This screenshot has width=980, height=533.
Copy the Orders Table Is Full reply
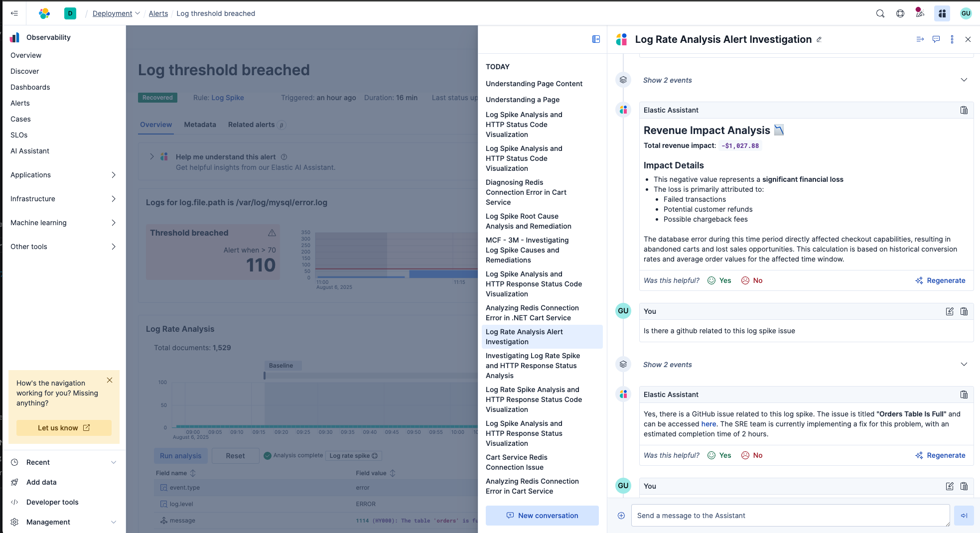pyautogui.click(x=964, y=395)
